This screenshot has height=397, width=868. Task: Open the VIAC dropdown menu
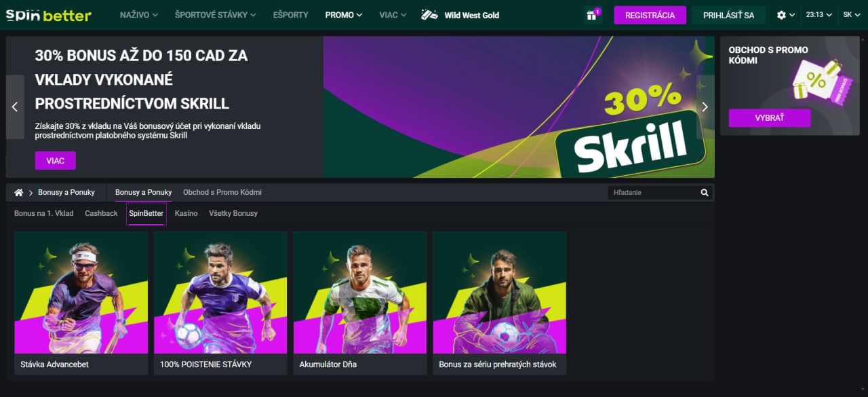click(x=393, y=15)
